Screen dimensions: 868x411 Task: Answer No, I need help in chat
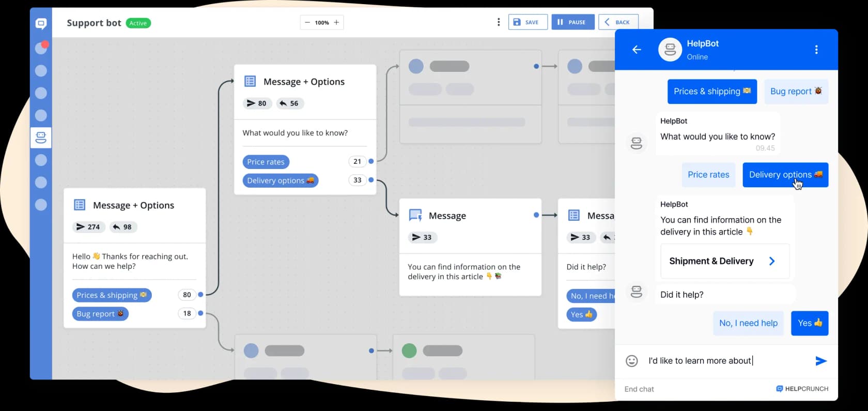coord(748,323)
